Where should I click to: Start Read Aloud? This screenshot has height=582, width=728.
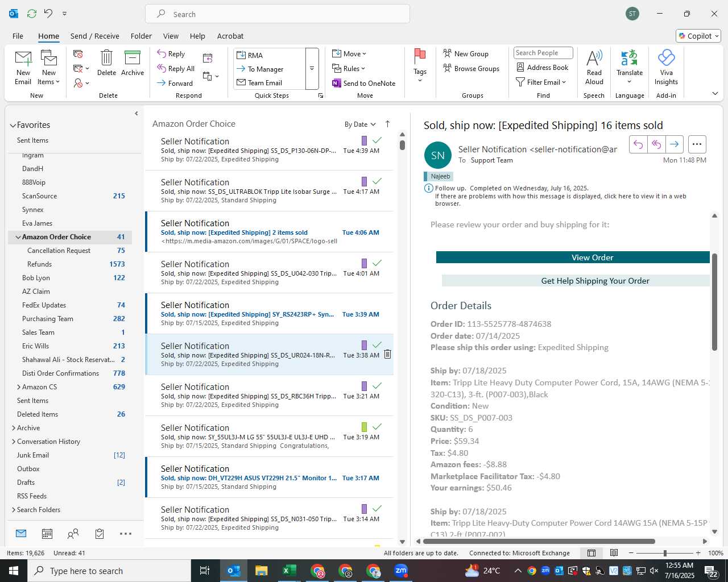coord(594,67)
